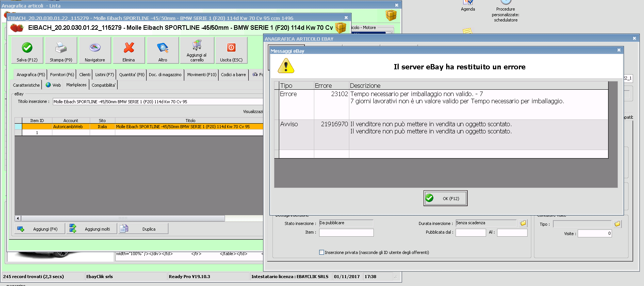Open the folder lookup next to Durata inserzione
Viewport: 644px width, 286px height.
point(523,223)
